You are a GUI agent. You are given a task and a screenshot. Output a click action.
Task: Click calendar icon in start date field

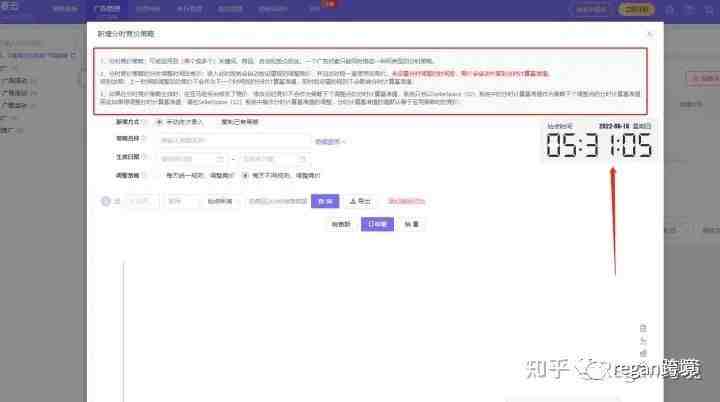click(219, 159)
